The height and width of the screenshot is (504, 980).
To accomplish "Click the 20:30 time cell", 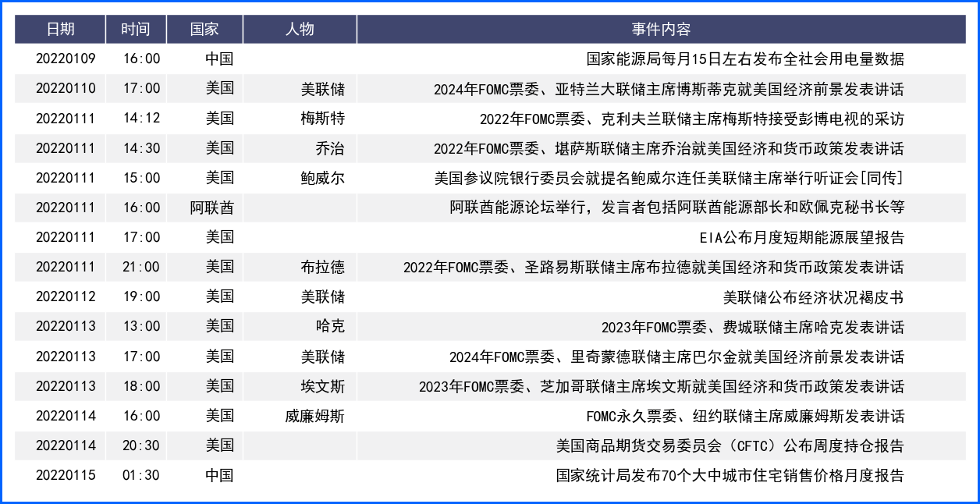I will [141, 445].
